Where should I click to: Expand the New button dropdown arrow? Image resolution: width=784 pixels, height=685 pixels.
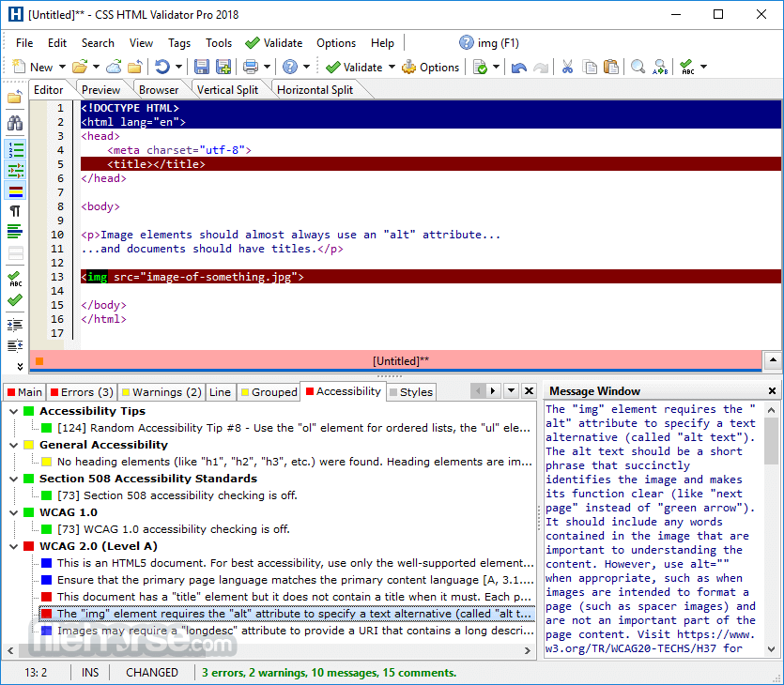pyautogui.click(x=61, y=67)
